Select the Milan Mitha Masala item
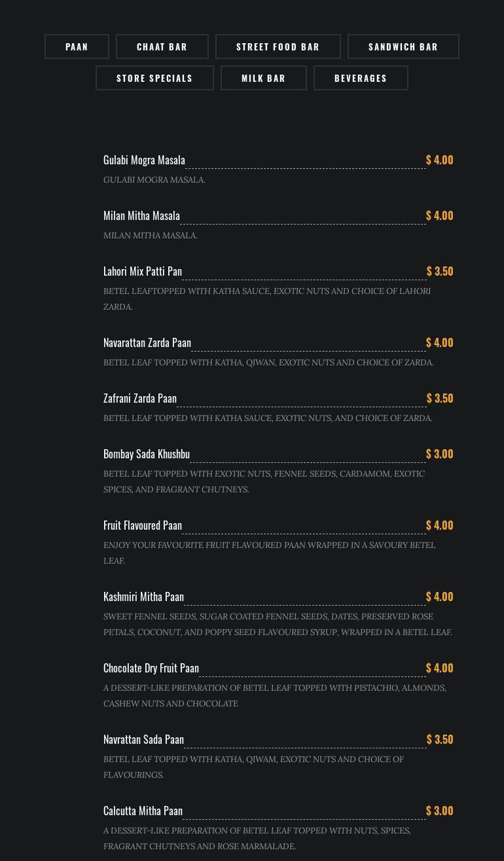This screenshot has width=504, height=861. pyautogui.click(x=141, y=215)
